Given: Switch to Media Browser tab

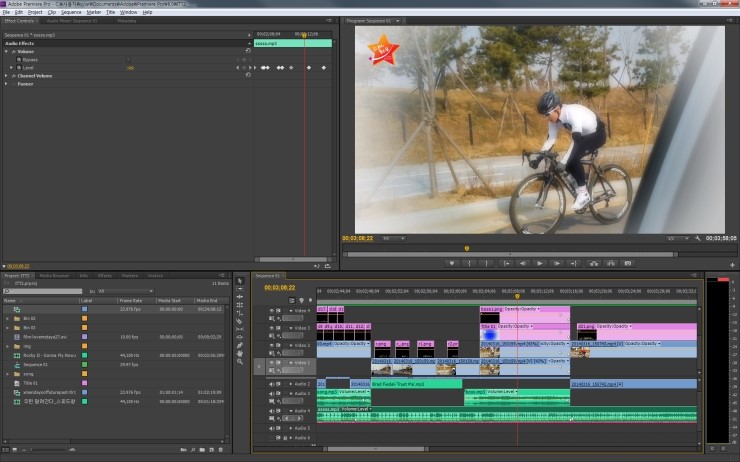Looking at the screenshot, I should tap(54, 276).
